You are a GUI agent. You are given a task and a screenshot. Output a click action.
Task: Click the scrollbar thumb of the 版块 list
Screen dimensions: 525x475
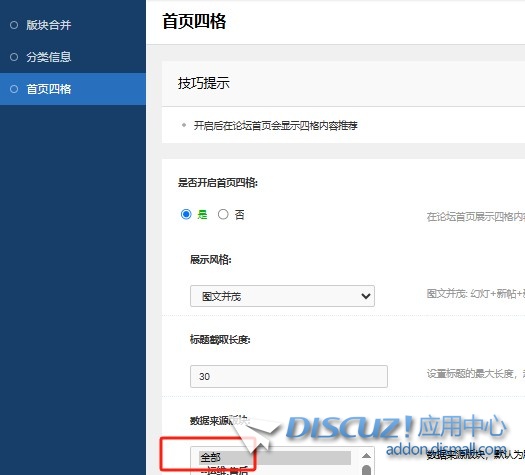coord(367,470)
